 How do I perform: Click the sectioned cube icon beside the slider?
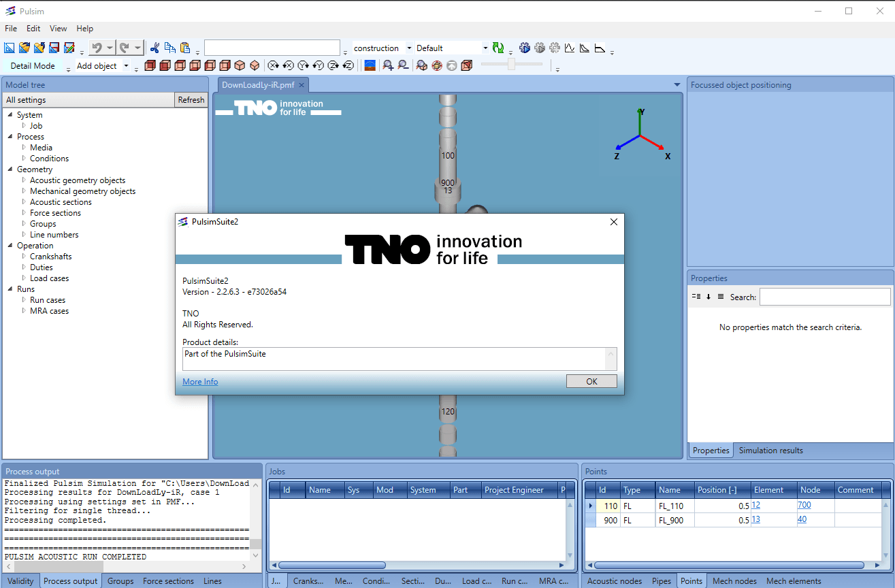tap(467, 65)
